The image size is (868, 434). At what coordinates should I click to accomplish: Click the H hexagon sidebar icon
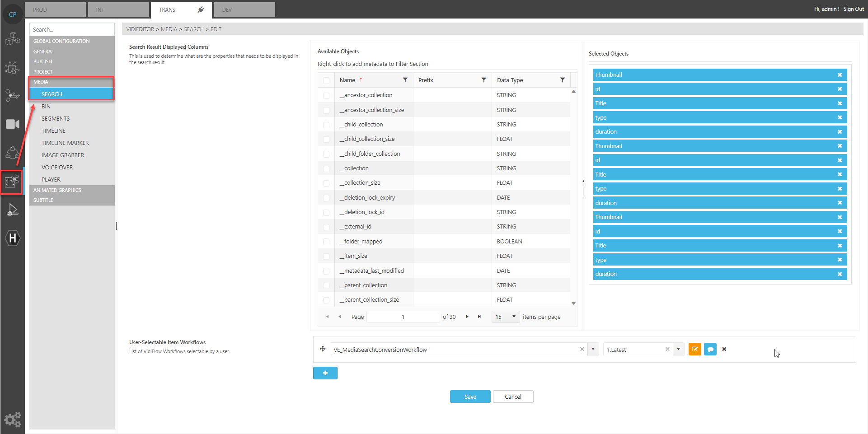point(13,238)
